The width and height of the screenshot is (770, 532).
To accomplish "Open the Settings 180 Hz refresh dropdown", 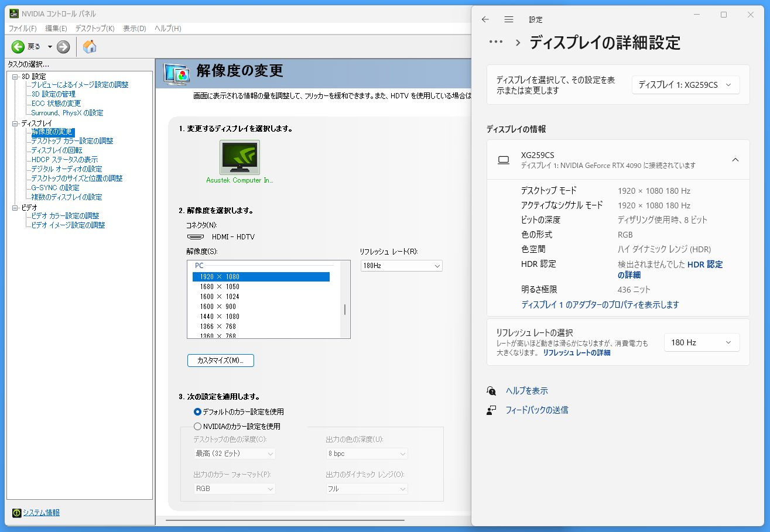I will coord(701,342).
